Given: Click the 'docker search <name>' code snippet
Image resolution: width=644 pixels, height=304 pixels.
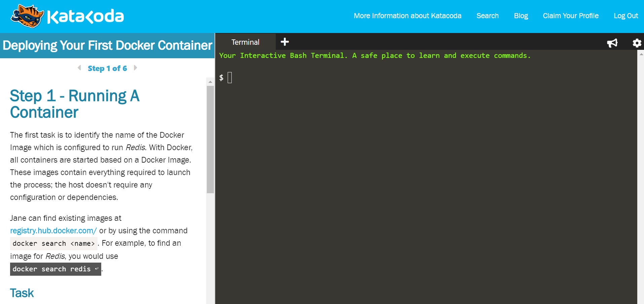Looking at the screenshot, I should pyautogui.click(x=54, y=243).
